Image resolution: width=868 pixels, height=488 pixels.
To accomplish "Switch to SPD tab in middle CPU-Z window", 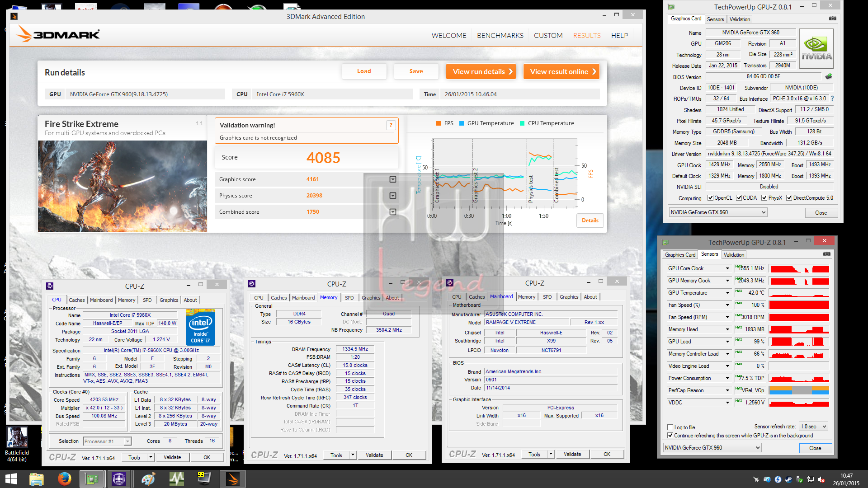I will [349, 298].
